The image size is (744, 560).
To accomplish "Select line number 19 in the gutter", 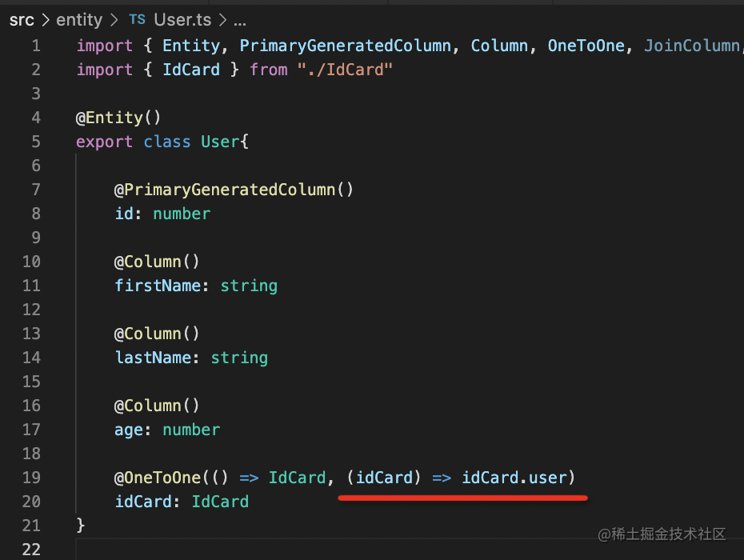I will 31,478.
